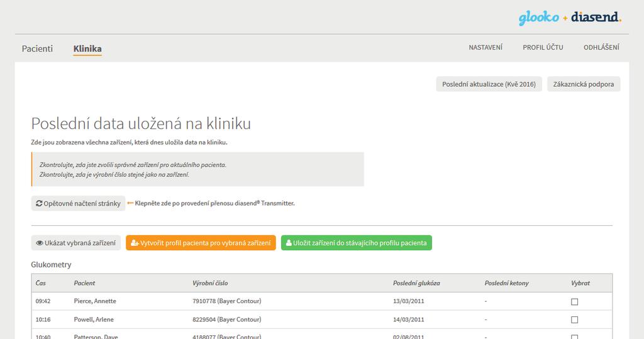Image resolution: width=644 pixels, height=339 pixels.
Task: Click the Poslední ketony column header
Action: pyautogui.click(x=506, y=283)
